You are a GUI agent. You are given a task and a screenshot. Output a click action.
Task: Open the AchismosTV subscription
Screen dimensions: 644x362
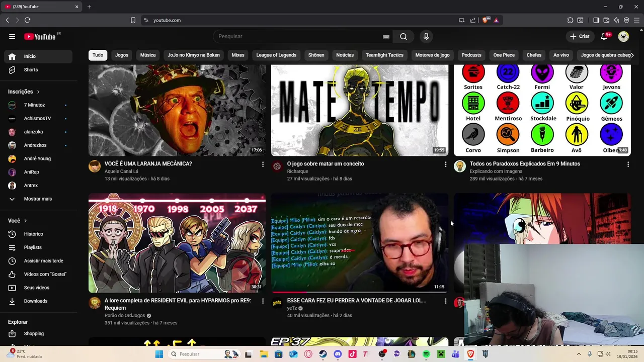38,118
